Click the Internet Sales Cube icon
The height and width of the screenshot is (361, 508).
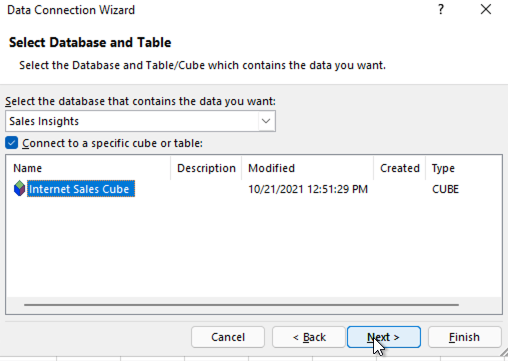click(x=19, y=188)
